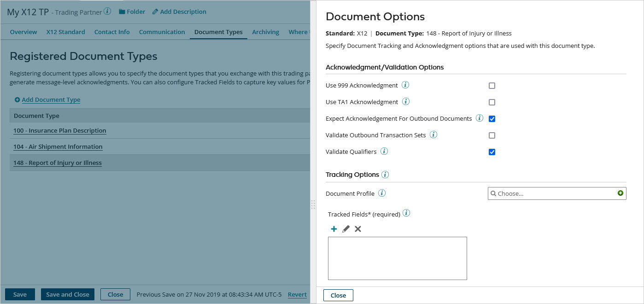Click the green add icon beside Document Profile
Screen dimensions: 644x304
[x=621, y=193]
